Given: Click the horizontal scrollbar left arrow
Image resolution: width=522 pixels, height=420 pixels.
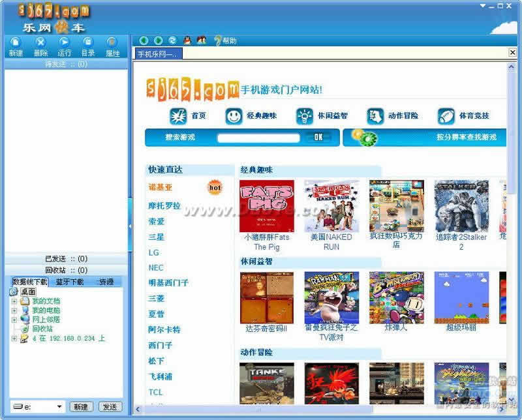Looking at the screenshot, I should click(138, 410).
